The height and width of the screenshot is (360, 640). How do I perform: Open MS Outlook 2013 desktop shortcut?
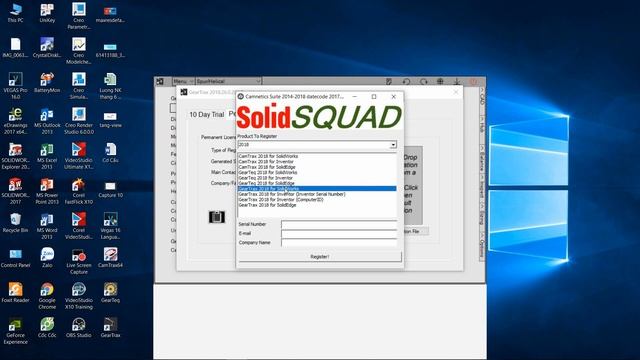[47, 121]
